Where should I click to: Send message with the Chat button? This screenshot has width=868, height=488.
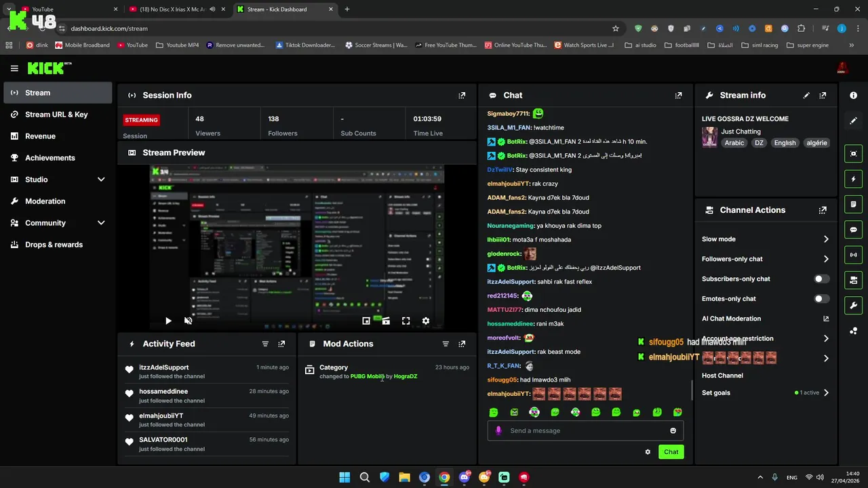point(671,452)
